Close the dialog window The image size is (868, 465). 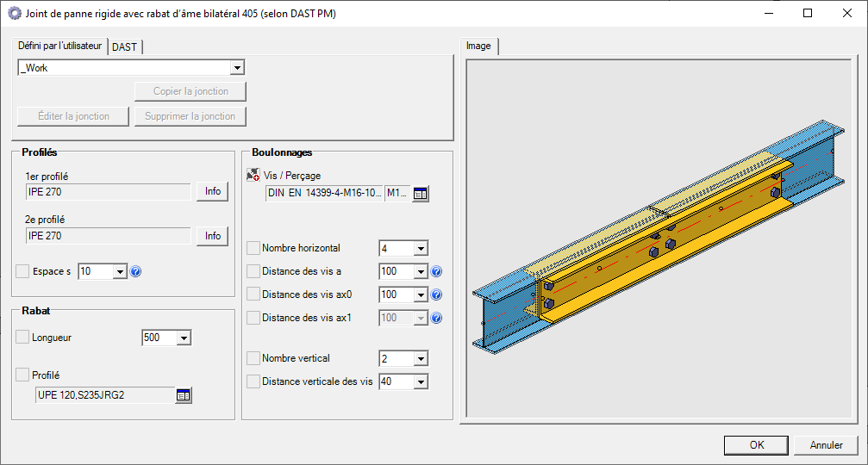[x=847, y=13]
